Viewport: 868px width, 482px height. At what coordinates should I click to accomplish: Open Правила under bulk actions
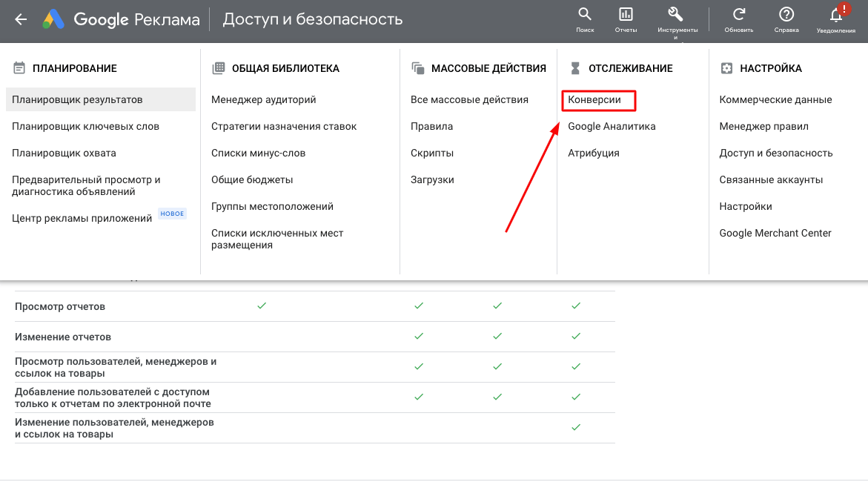pos(431,126)
